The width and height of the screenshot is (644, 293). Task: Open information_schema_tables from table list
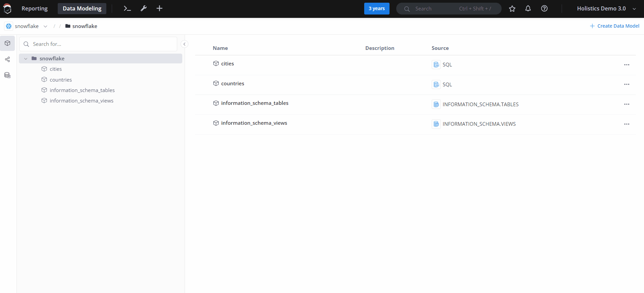pos(255,103)
